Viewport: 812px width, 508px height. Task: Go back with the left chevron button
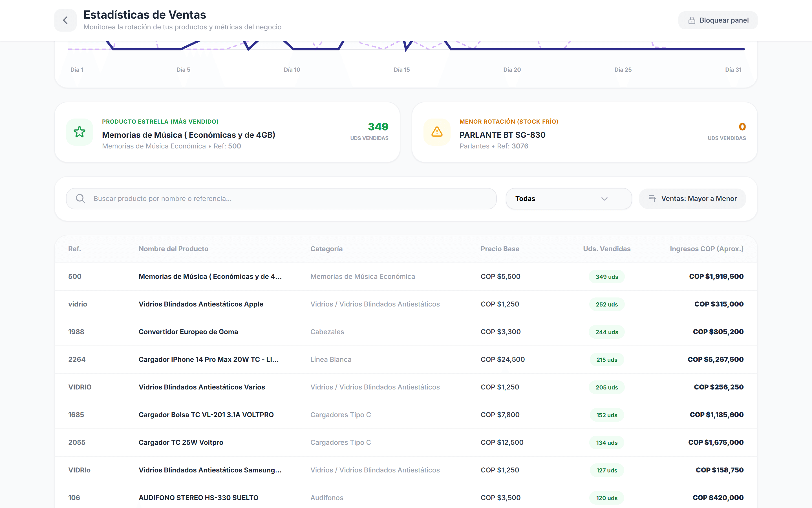point(65,20)
